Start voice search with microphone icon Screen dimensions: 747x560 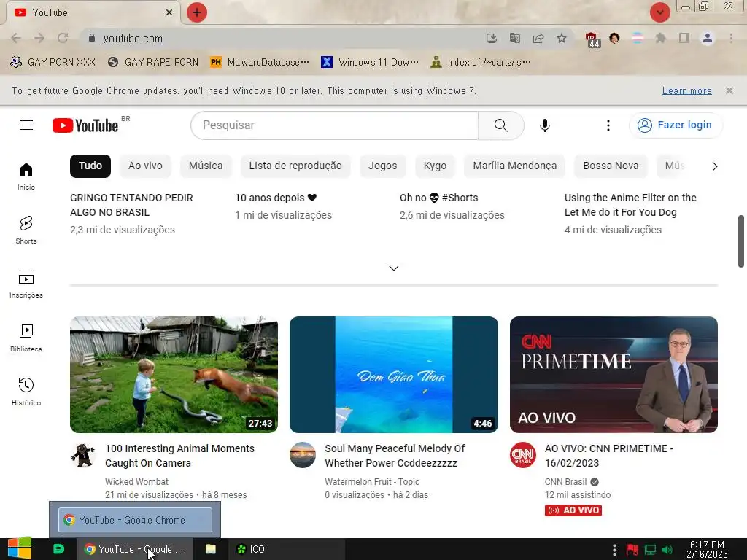click(544, 125)
